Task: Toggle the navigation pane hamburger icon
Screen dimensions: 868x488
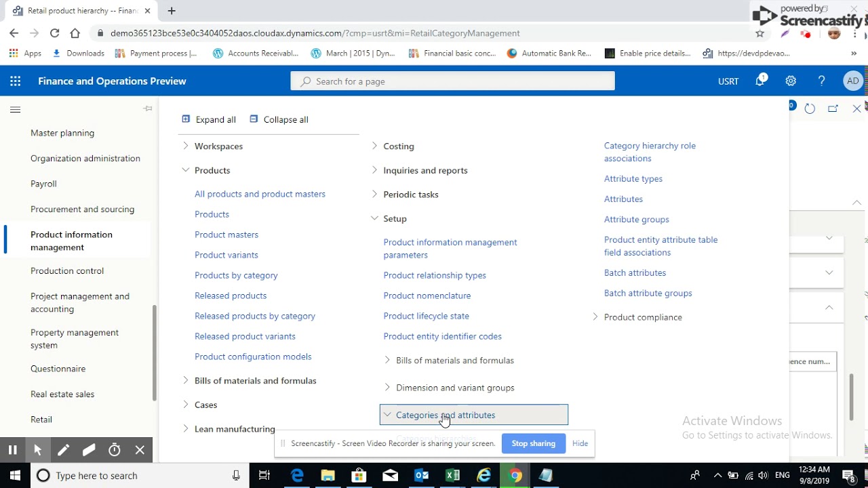Action: click(x=15, y=109)
